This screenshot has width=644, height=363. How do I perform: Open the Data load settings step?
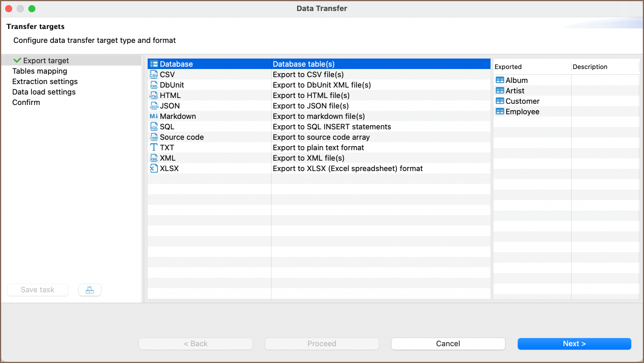[x=43, y=92]
